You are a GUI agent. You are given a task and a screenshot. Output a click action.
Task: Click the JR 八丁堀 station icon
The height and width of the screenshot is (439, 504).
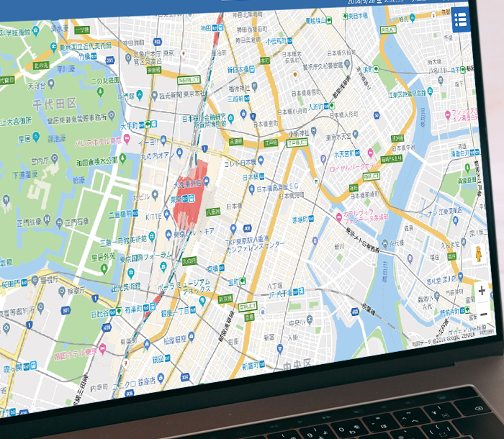298,291
